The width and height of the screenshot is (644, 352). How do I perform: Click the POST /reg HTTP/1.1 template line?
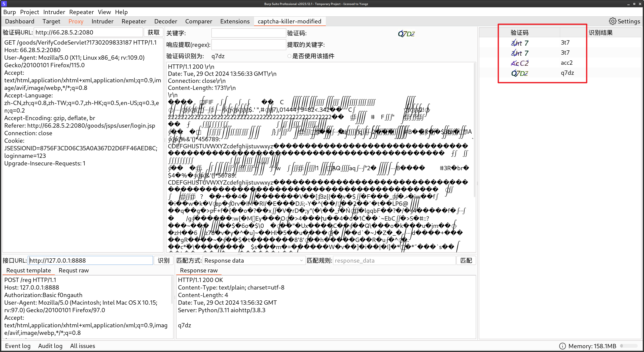tap(30, 280)
